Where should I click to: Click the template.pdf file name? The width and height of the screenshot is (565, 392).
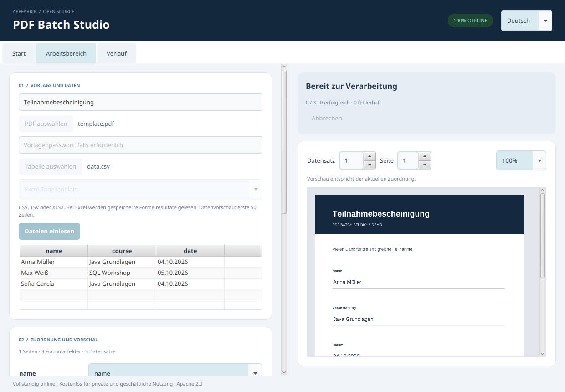(x=95, y=124)
